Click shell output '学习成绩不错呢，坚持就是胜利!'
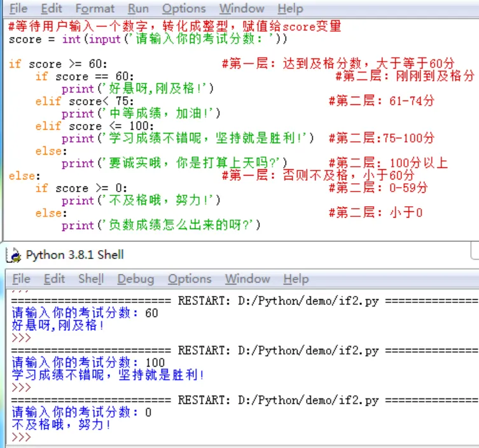The width and height of the screenshot is (479, 448). click(x=108, y=375)
